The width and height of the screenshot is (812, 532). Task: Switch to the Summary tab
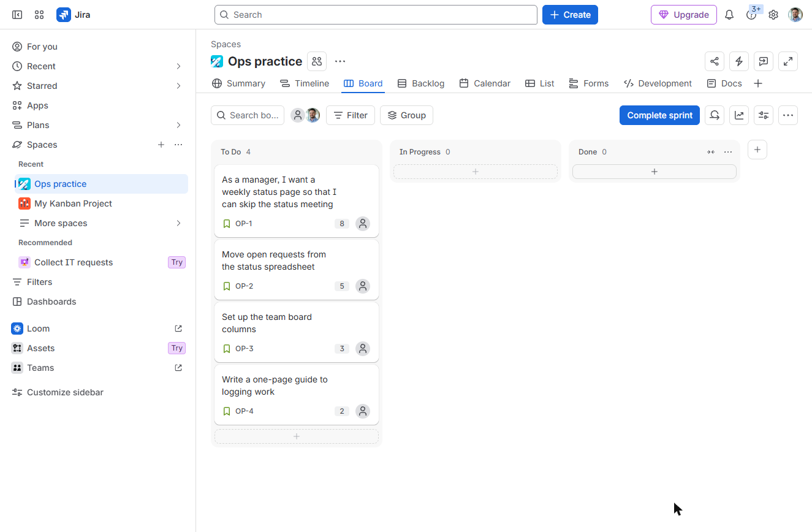point(238,83)
